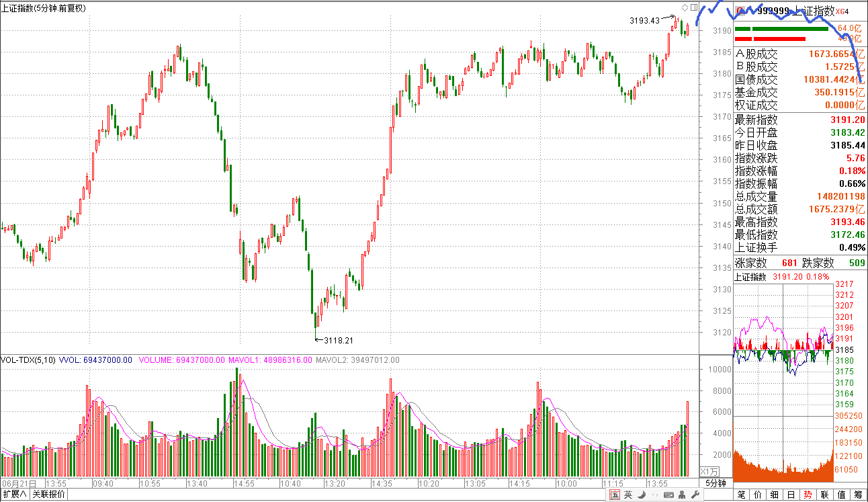Viewport: 868px width, 502px height.
Task: Click the IME user account icon
Action: 682,495
